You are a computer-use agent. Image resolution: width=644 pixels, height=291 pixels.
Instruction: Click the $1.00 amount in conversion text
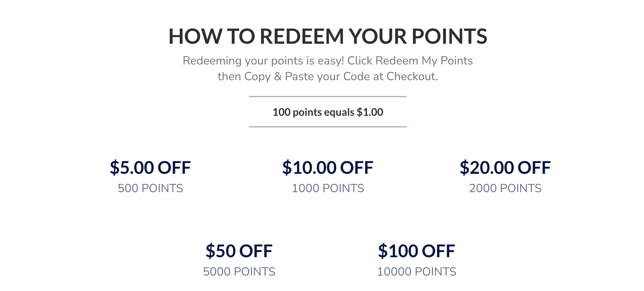[x=370, y=112]
